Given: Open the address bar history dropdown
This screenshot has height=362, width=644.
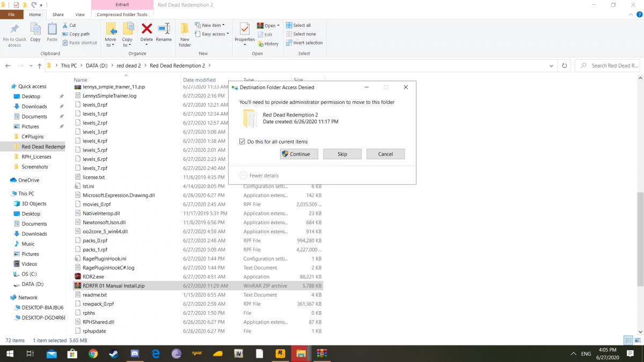Looking at the screenshot, I should (552, 65).
